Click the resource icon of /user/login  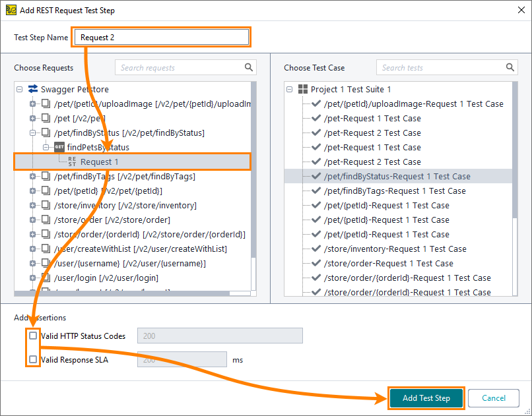[46, 278]
